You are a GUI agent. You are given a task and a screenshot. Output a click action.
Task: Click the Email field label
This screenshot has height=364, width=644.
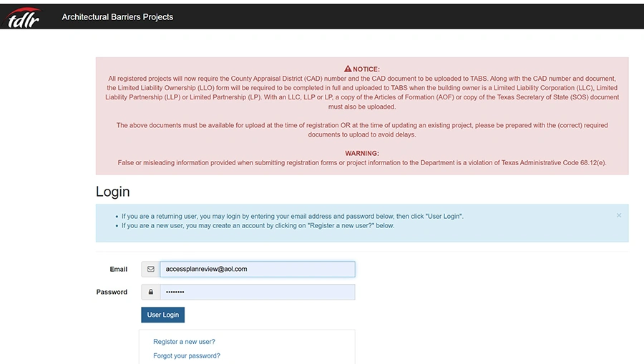(118, 270)
